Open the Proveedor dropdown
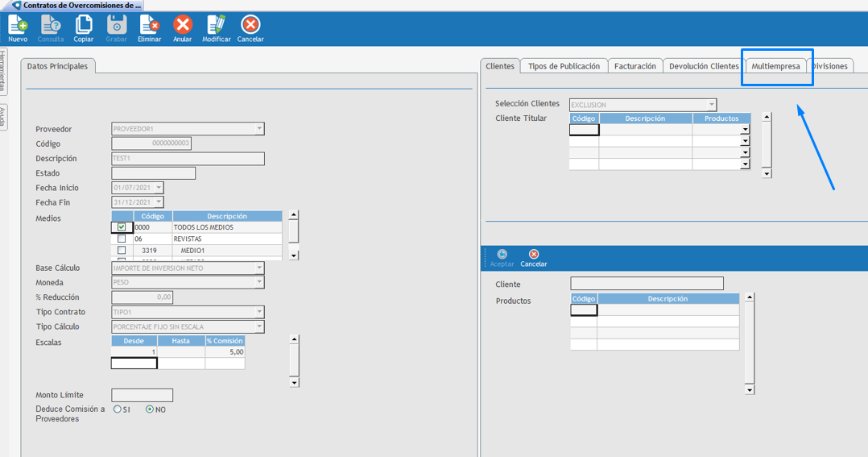Screen dimensions: 868x457 [258, 129]
